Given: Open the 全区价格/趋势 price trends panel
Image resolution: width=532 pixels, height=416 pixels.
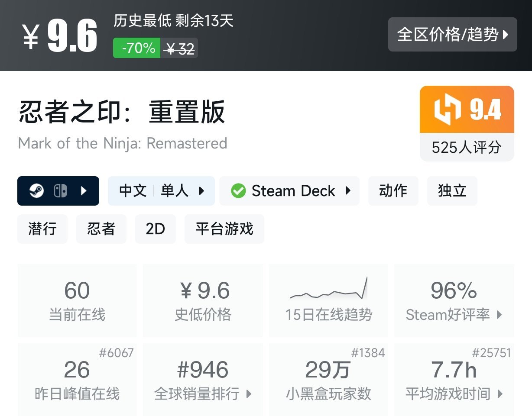Looking at the screenshot, I should tap(452, 35).
